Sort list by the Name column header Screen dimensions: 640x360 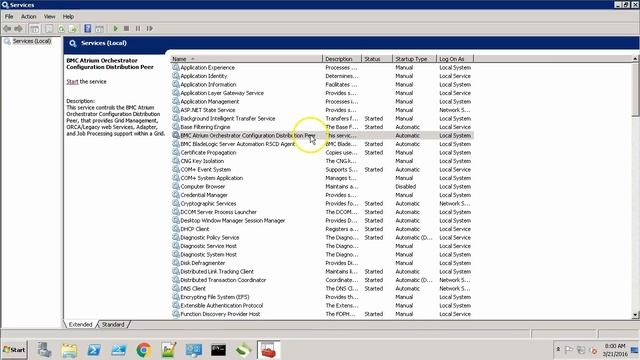(x=246, y=59)
